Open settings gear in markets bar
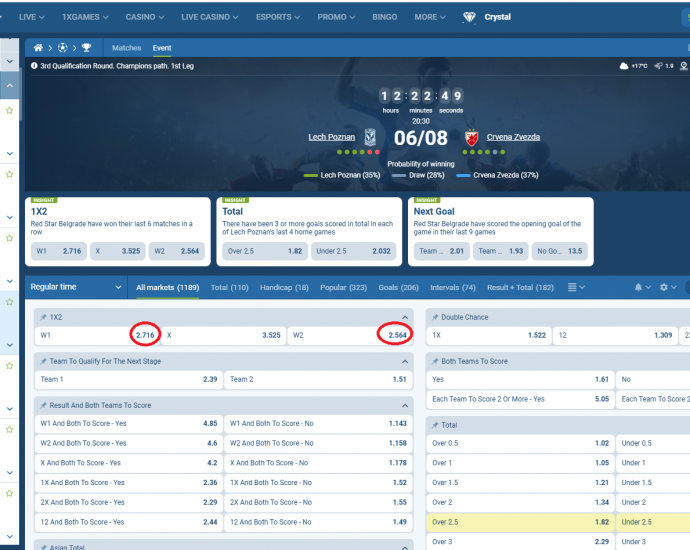Viewport: 690px width, 550px height. click(x=664, y=287)
